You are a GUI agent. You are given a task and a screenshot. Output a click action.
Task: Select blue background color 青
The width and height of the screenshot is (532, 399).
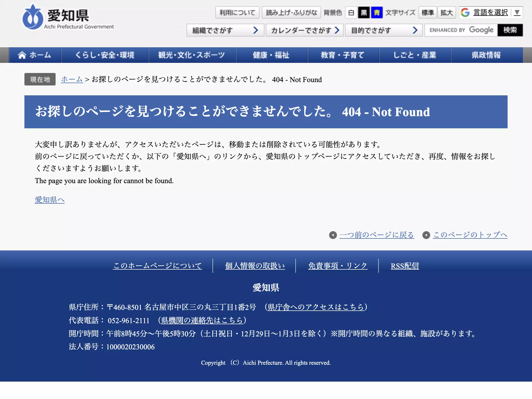pos(377,12)
